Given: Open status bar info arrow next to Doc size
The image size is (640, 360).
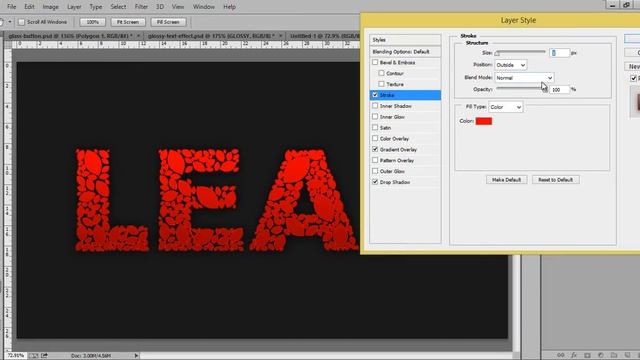Looking at the screenshot, I should (x=136, y=356).
